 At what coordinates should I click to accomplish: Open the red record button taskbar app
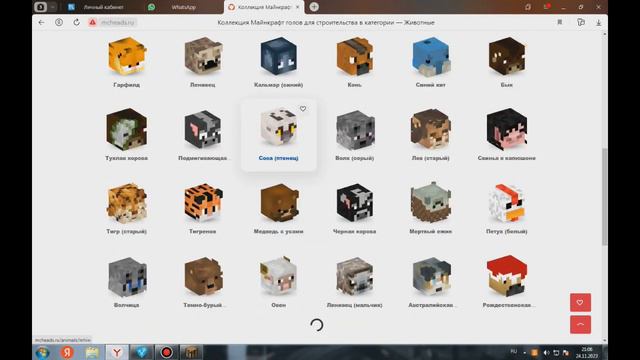point(166,352)
